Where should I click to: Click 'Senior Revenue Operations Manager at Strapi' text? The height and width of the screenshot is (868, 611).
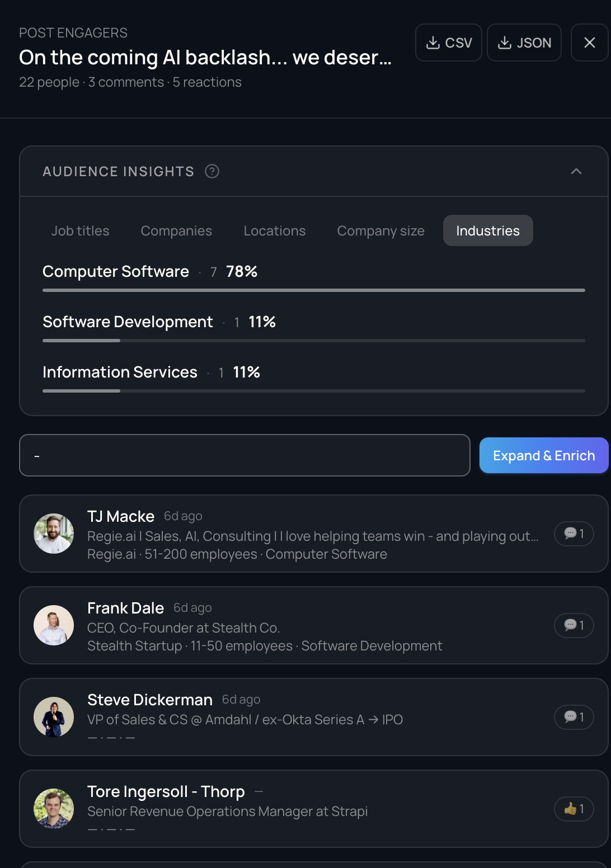[228, 812]
